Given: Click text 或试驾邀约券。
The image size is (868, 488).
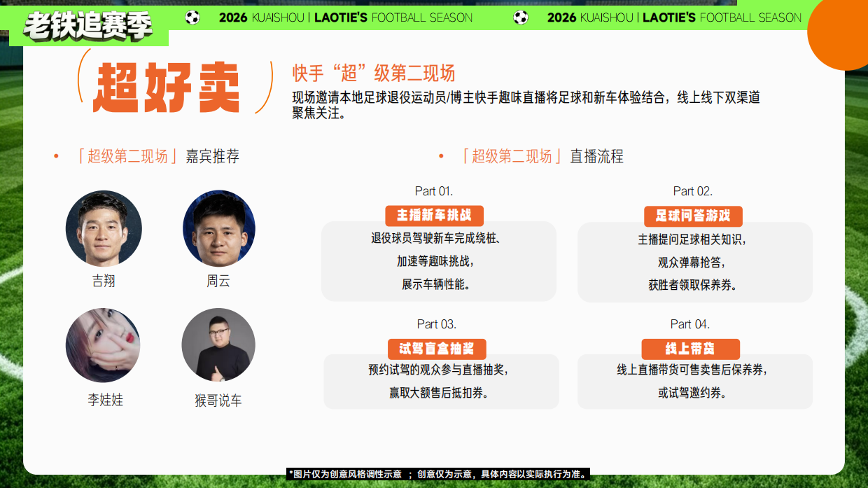Looking at the screenshot, I should pos(693,393).
